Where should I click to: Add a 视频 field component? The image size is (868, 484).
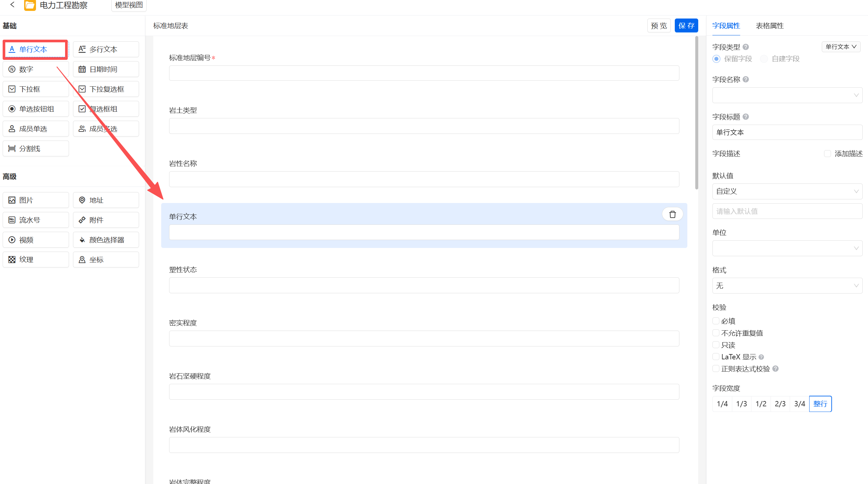pos(36,240)
